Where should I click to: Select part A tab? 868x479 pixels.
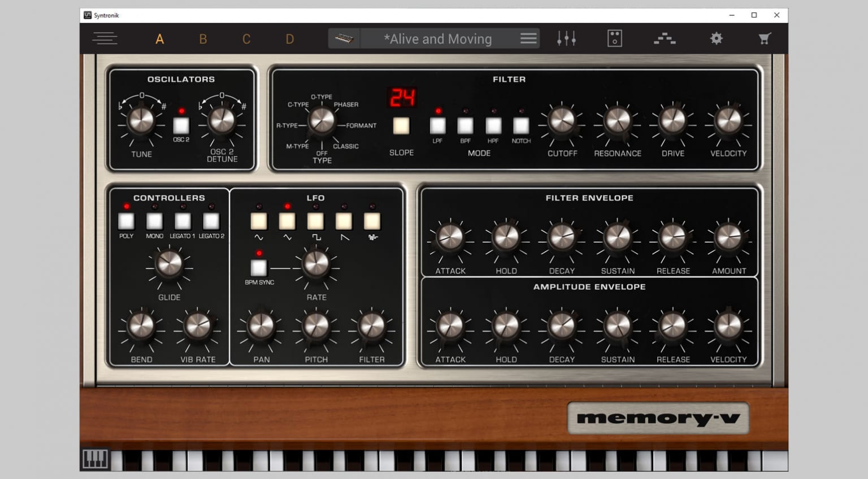pos(160,39)
